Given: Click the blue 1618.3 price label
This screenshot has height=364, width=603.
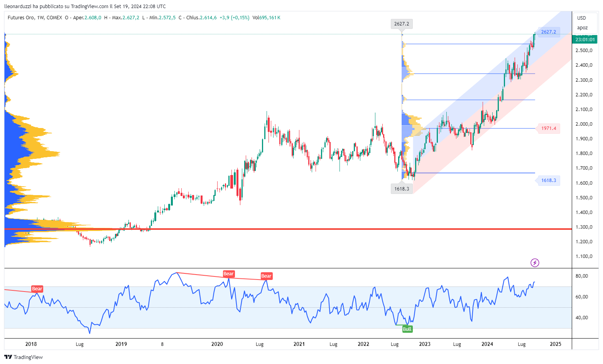Looking at the screenshot, I should [x=549, y=180].
